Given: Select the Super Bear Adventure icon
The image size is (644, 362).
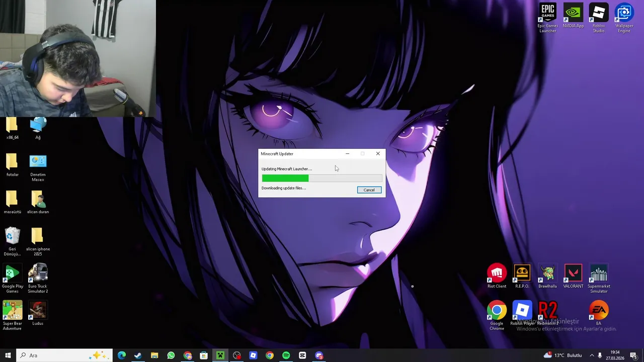Looking at the screenshot, I should pyautogui.click(x=12, y=316).
